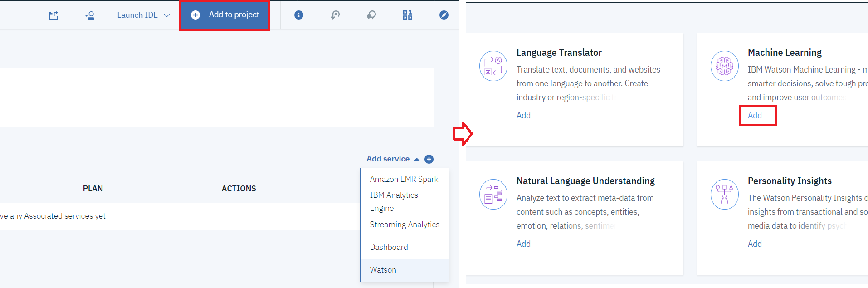Click the plus icon beside Add service
The height and width of the screenshot is (288, 868).
tap(429, 159)
